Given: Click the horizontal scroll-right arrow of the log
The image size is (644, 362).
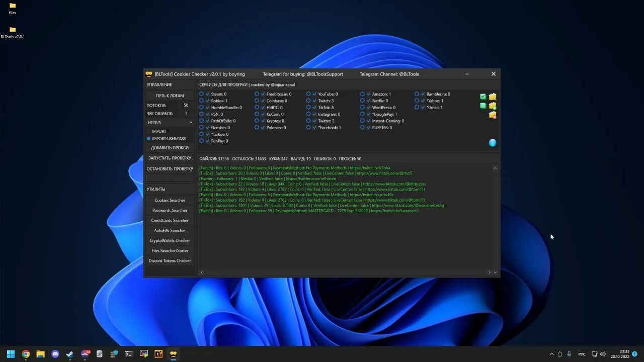Looking at the screenshot, I should click(489, 272).
